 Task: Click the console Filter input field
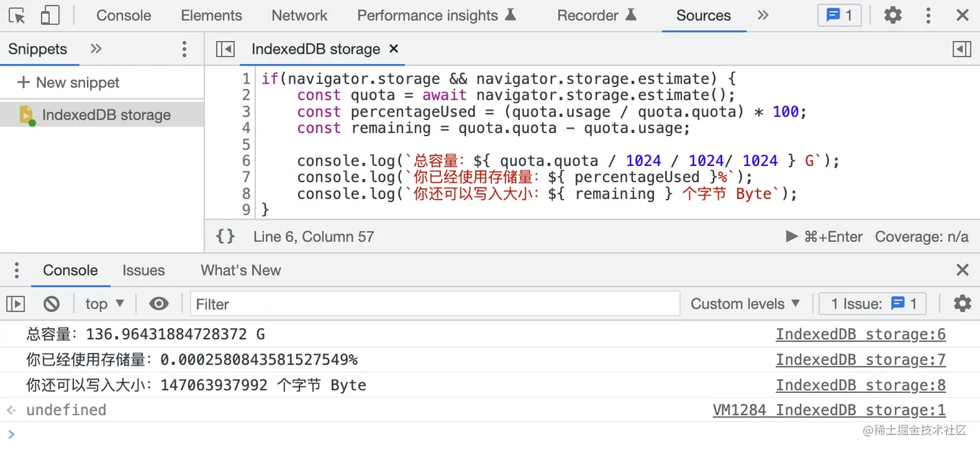[x=434, y=303]
